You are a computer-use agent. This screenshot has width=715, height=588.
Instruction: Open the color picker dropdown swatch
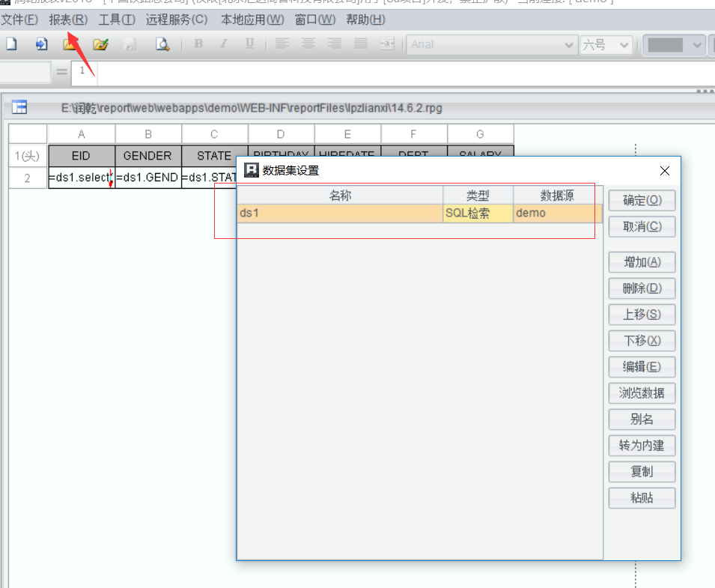(696, 45)
